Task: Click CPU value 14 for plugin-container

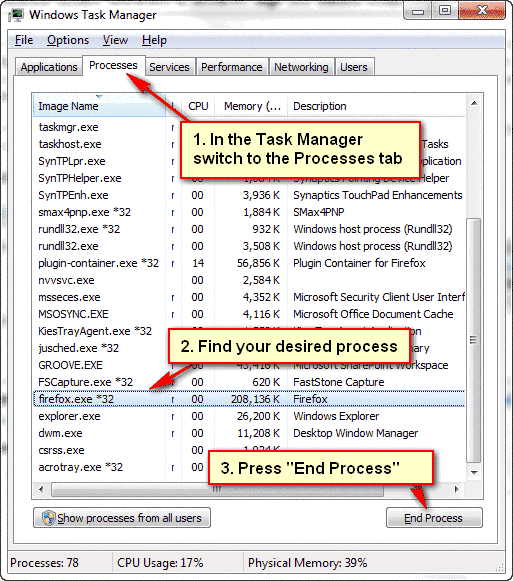Action: tap(198, 263)
